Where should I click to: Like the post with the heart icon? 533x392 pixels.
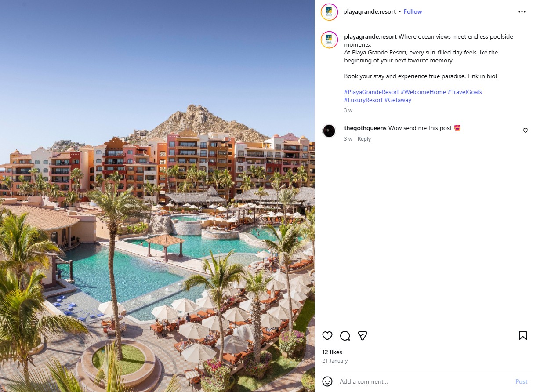pyautogui.click(x=327, y=336)
